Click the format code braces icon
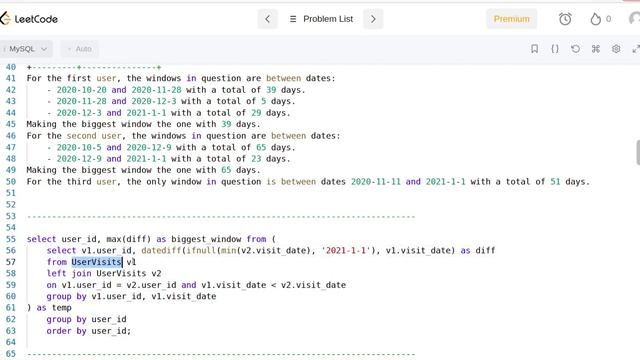The height and width of the screenshot is (360, 640). [555, 49]
